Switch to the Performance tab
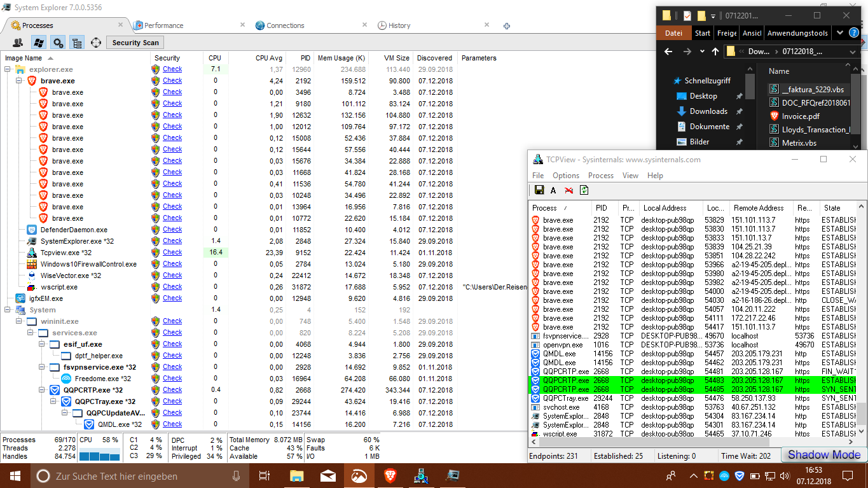 click(163, 25)
